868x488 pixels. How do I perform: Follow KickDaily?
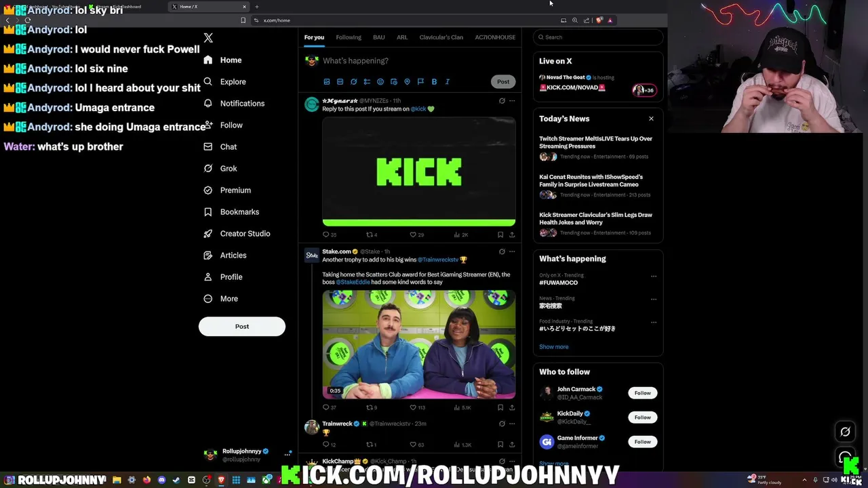pos(642,418)
